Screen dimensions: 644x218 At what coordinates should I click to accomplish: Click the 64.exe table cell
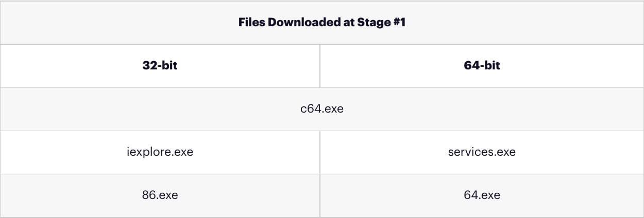coord(482,195)
